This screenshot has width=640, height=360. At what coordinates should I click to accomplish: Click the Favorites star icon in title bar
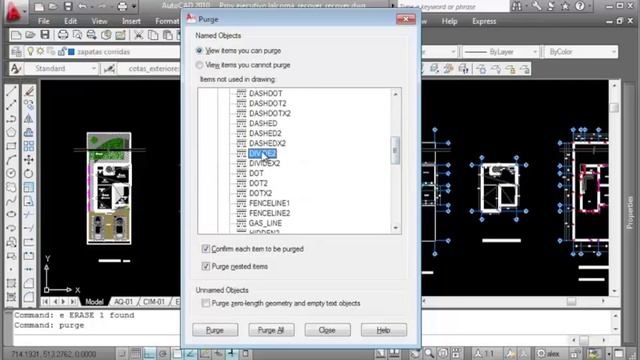pyautogui.click(x=565, y=6)
